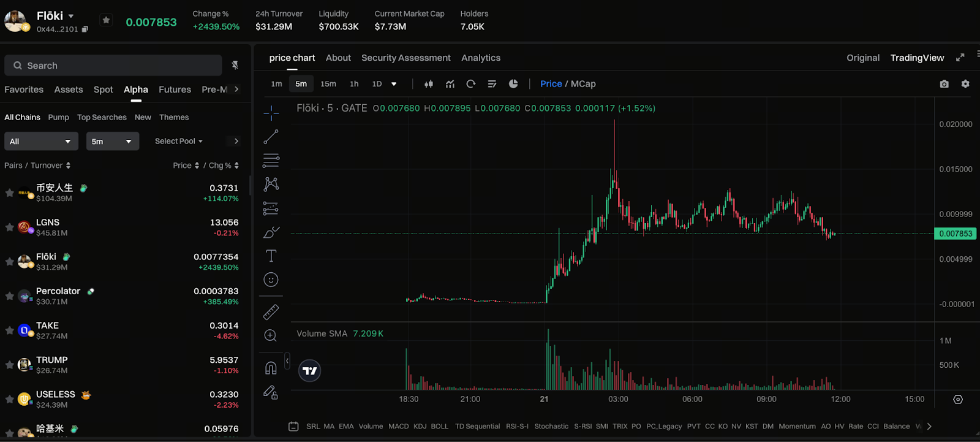Show more indicators in bottom bar
Screen dimensions: 980x442
[929, 426]
